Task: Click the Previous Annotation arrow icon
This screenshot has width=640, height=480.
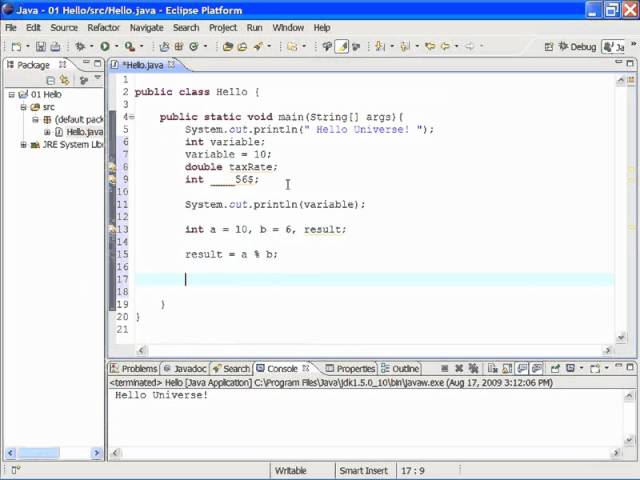Action: [x=405, y=47]
